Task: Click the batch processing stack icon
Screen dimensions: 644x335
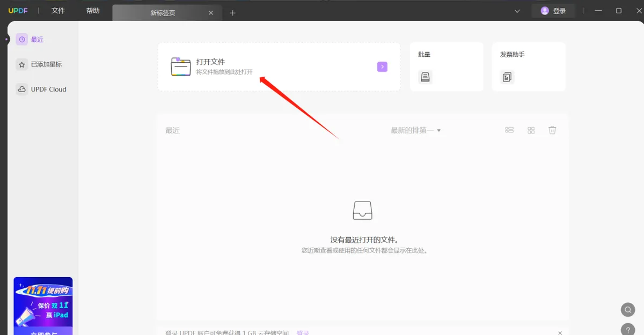Action: click(x=425, y=77)
